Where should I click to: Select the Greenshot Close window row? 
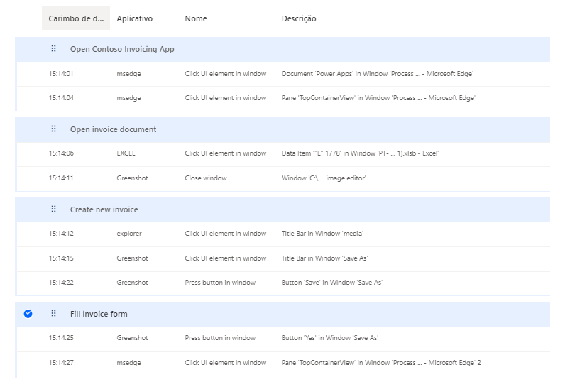coord(284,178)
